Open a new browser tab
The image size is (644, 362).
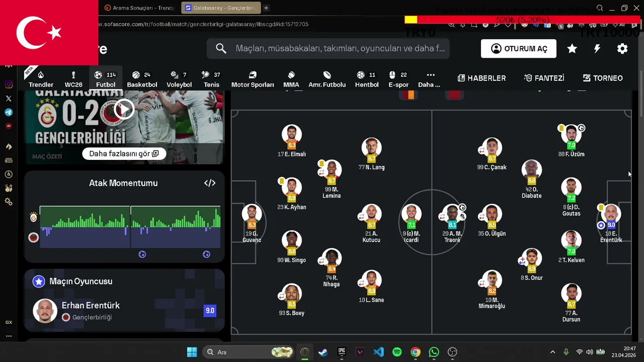pos(266,8)
